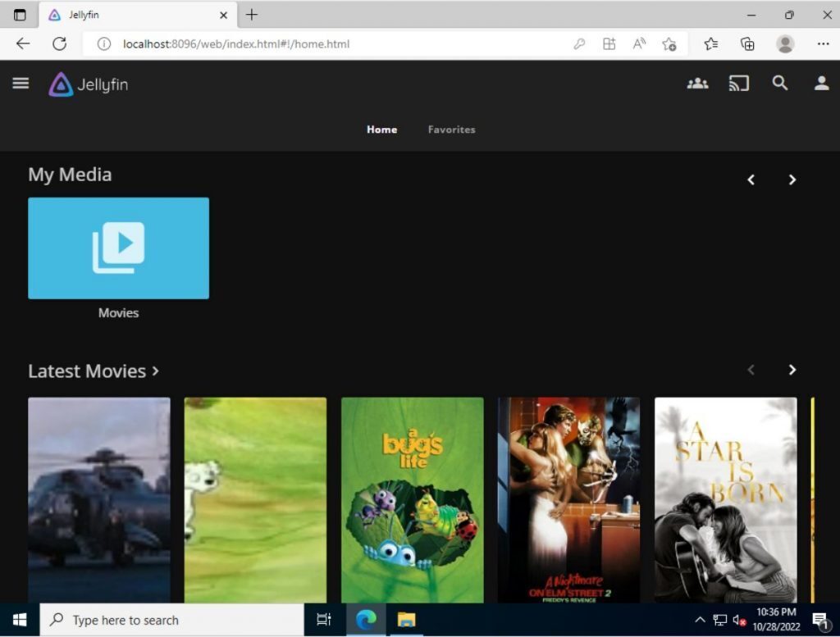
Task: Click the left arrow beside My Media
Action: pyautogui.click(x=751, y=179)
